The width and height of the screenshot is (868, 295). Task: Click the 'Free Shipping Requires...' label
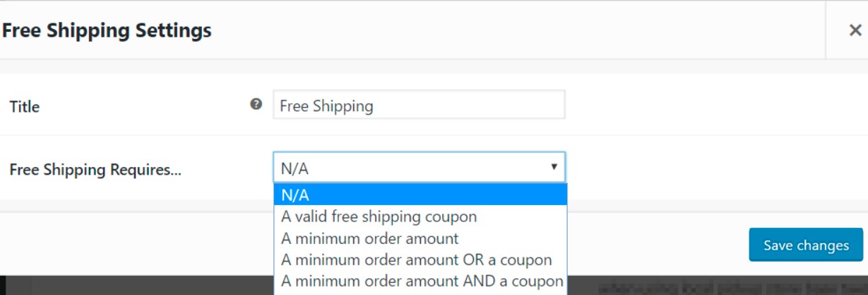(x=95, y=170)
